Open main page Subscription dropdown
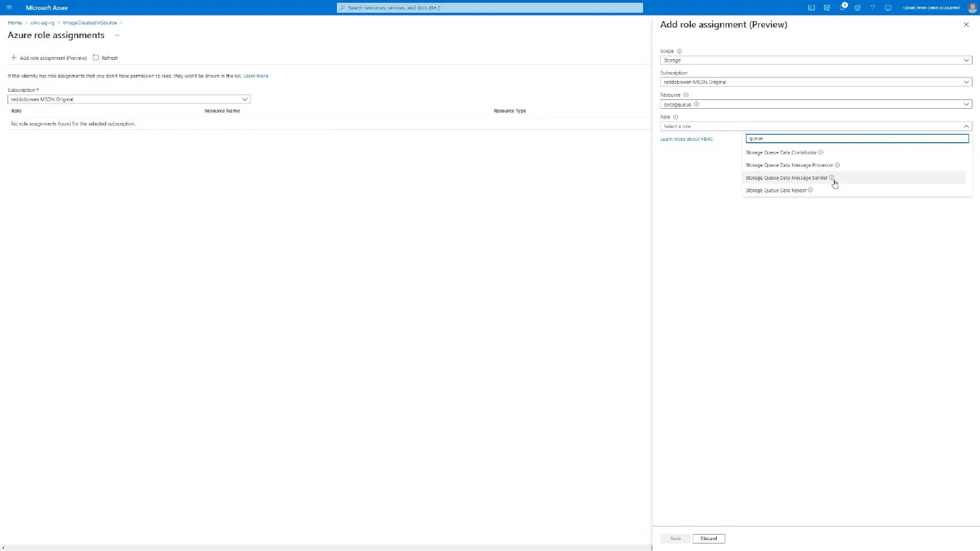980x551 pixels. (129, 99)
